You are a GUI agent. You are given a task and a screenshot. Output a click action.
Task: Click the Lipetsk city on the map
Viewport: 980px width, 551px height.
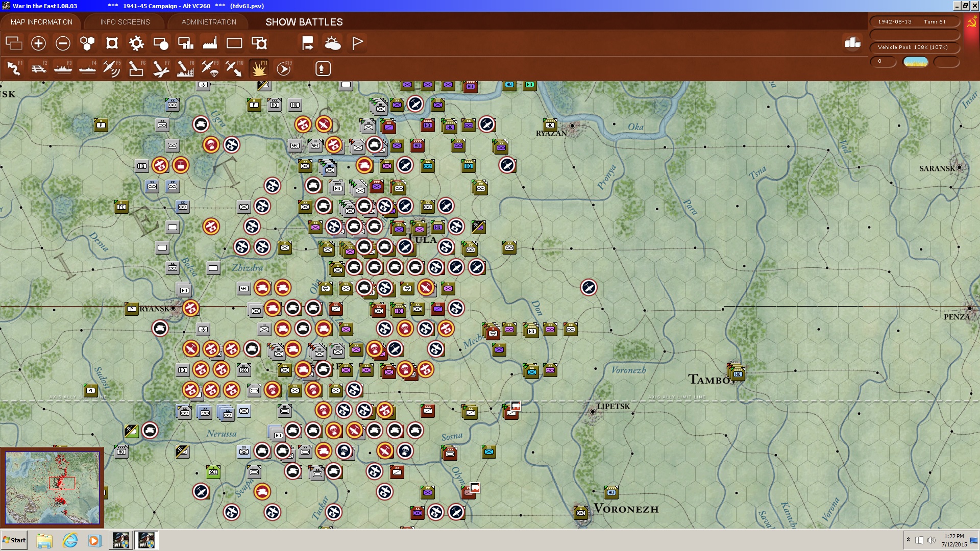coord(593,411)
